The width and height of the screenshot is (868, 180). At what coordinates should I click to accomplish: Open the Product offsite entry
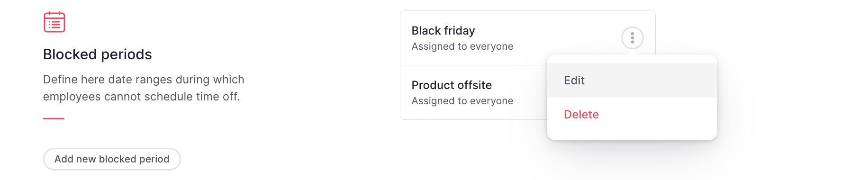[x=474, y=92]
